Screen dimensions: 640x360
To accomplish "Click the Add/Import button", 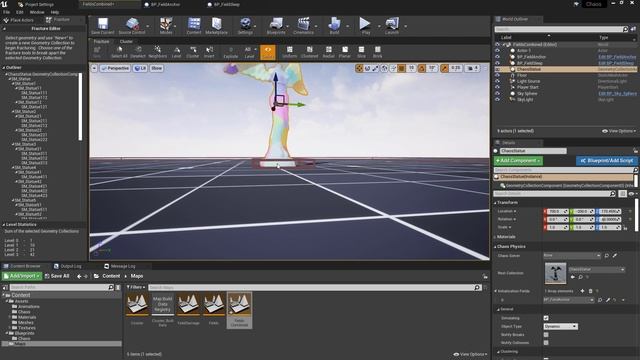I will (x=22, y=276).
